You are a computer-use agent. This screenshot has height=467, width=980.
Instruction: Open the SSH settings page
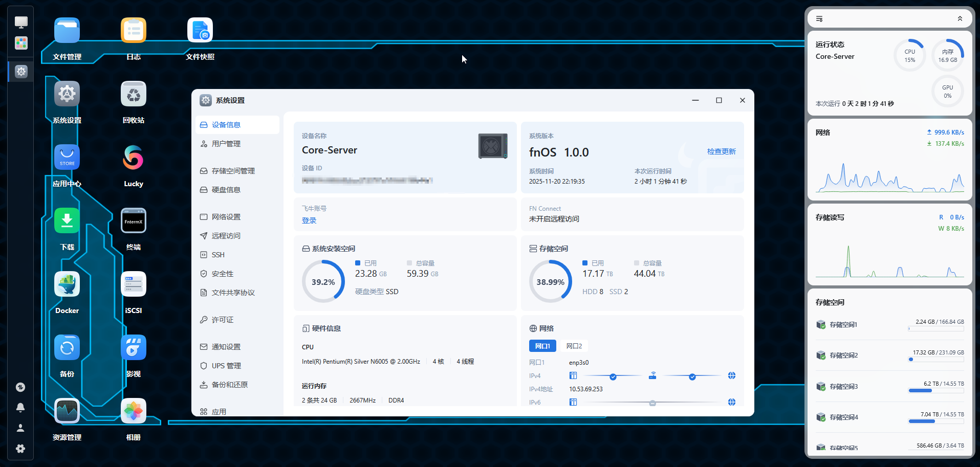pos(237,255)
